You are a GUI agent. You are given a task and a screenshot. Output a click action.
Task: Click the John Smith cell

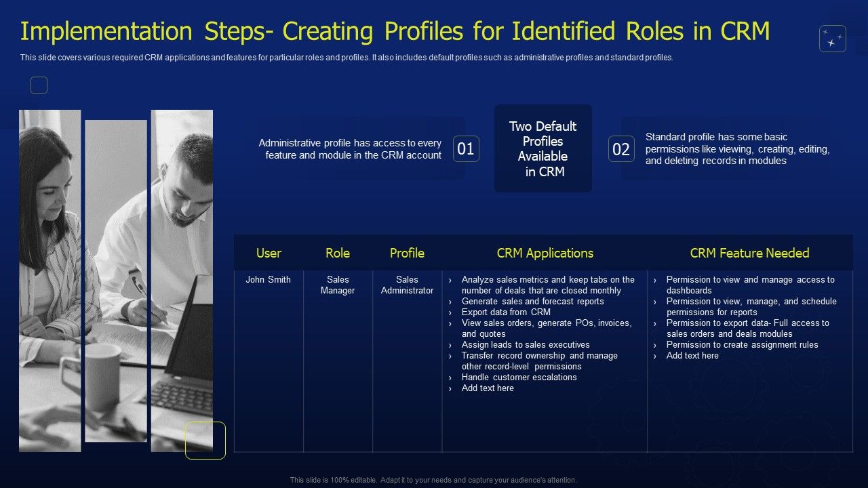pyautogui.click(x=269, y=279)
